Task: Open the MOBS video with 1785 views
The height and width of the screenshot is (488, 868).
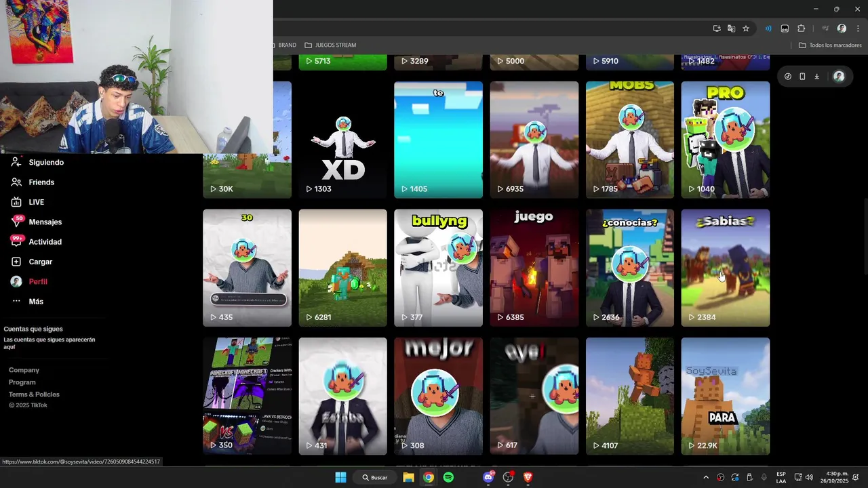Action: point(630,140)
